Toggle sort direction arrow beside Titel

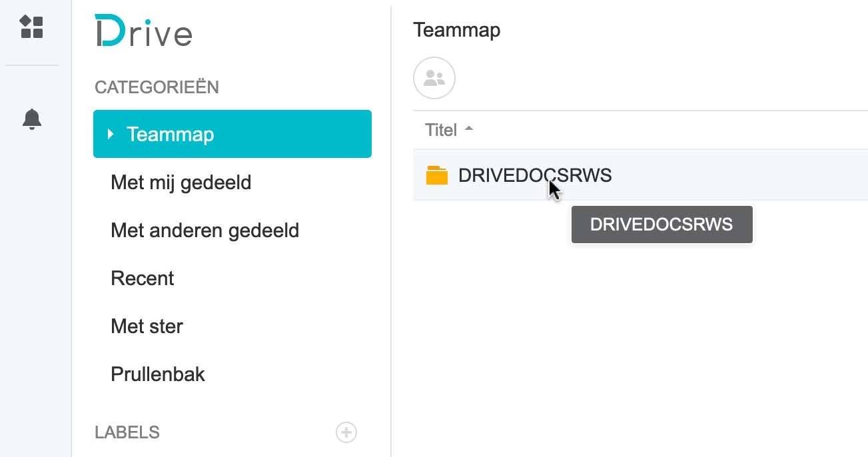[x=469, y=129]
